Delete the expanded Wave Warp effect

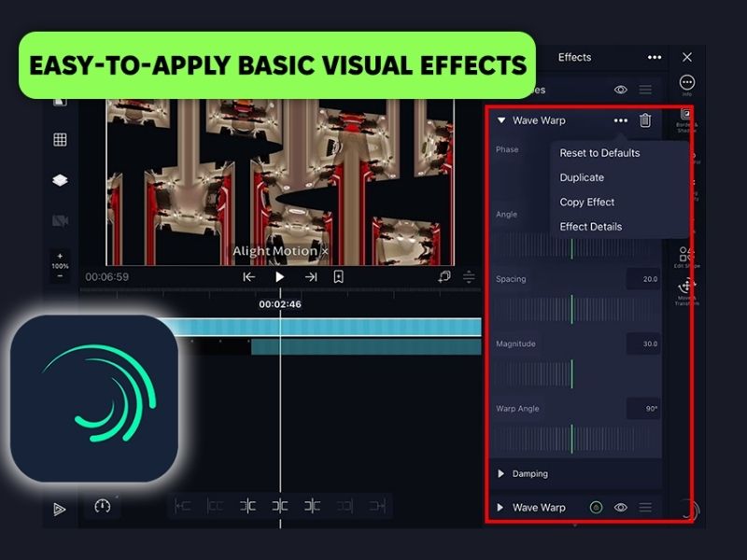645,120
